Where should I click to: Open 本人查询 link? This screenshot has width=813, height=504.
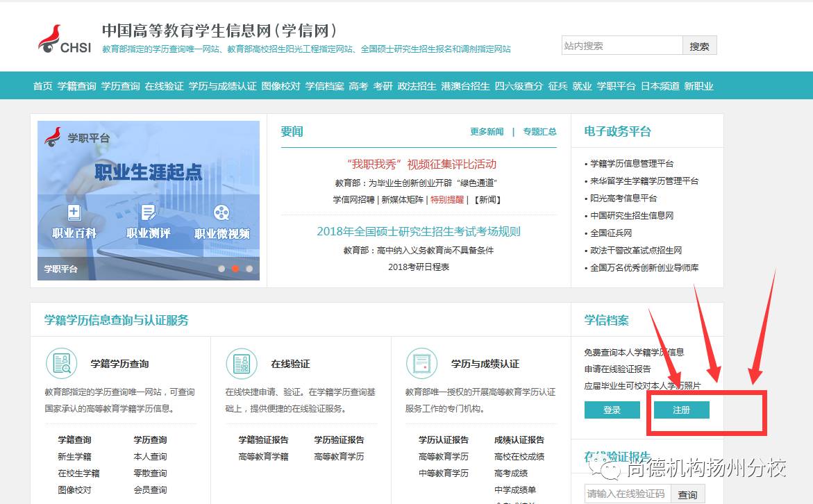click(151, 457)
